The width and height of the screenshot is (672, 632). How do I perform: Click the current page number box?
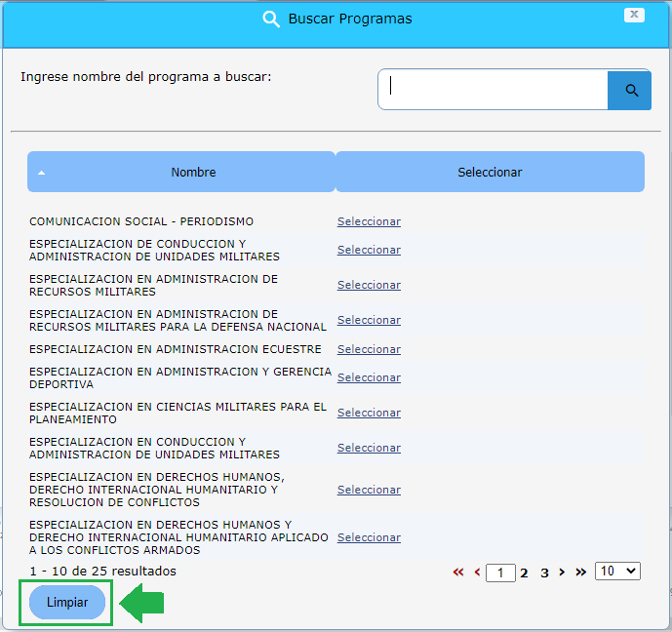click(500, 573)
